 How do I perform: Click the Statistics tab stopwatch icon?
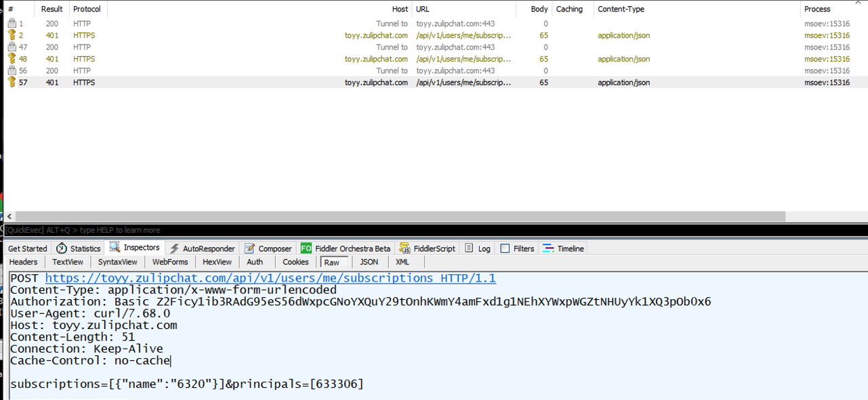pyautogui.click(x=62, y=248)
